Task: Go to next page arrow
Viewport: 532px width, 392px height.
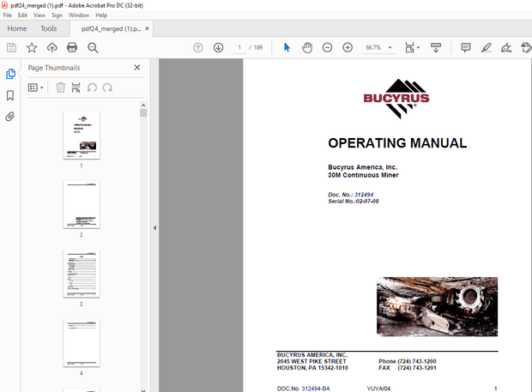Action: pyautogui.click(x=219, y=47)
